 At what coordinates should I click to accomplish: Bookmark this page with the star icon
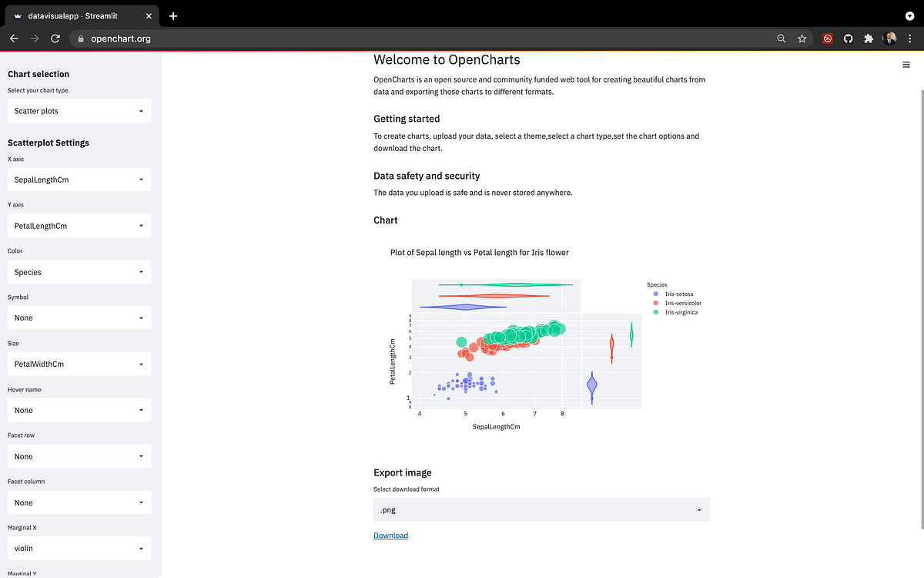[802, 39]
